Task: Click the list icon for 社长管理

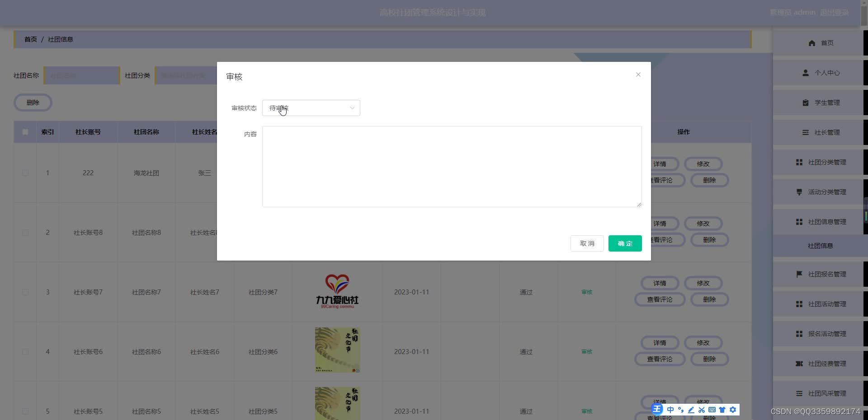Action: pos(805,132)
